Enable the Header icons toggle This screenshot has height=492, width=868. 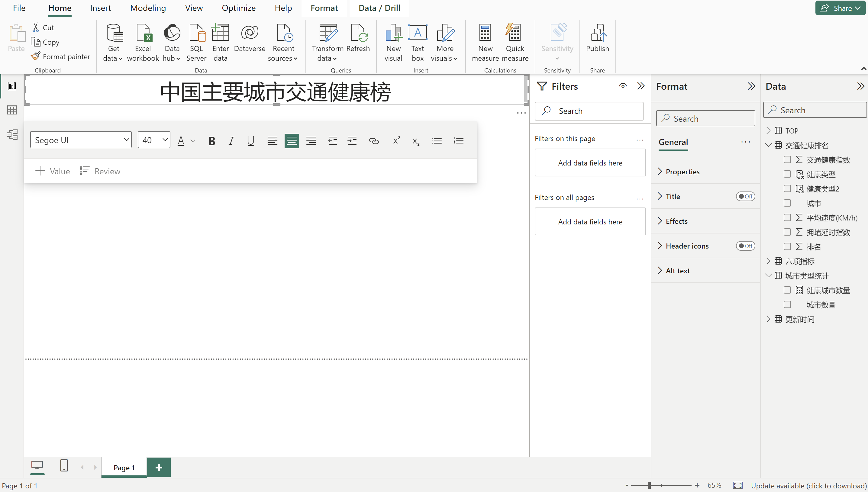pos(745,246)
